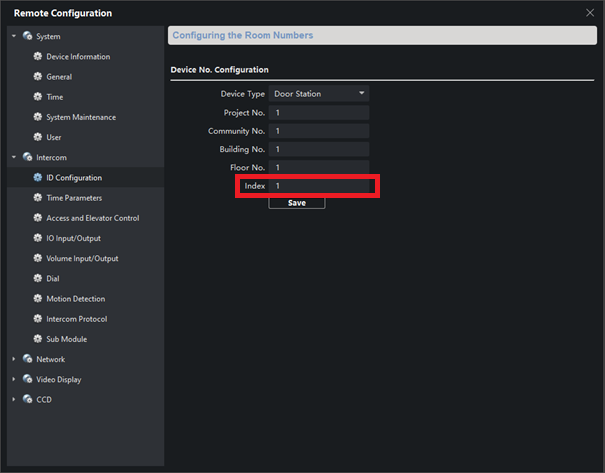605x473 pixels.
Task: Click the gear icon beside Device Information
Action: click(x=38, y=57)
